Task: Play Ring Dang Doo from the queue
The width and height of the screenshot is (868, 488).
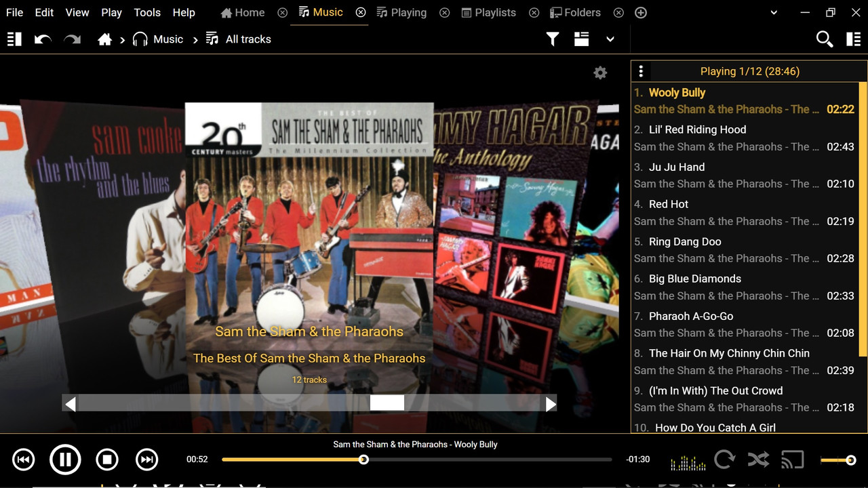Action: [x=685, y=241]
